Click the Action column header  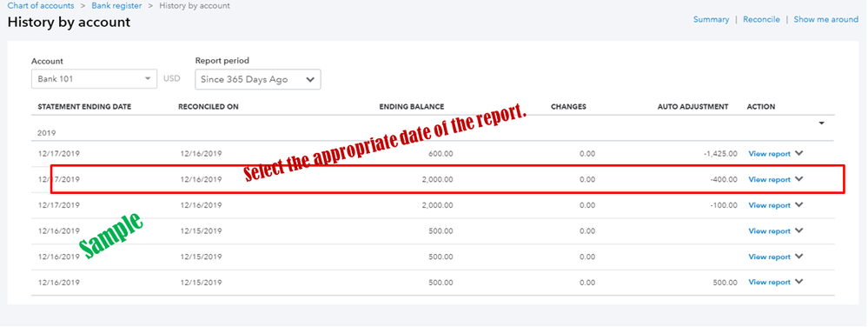pos(761,107)
